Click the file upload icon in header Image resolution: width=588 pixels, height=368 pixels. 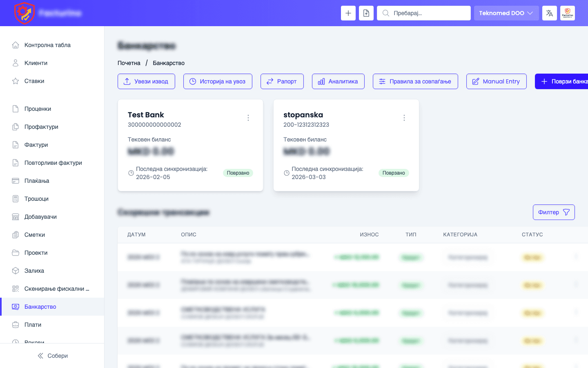(366, 13)
